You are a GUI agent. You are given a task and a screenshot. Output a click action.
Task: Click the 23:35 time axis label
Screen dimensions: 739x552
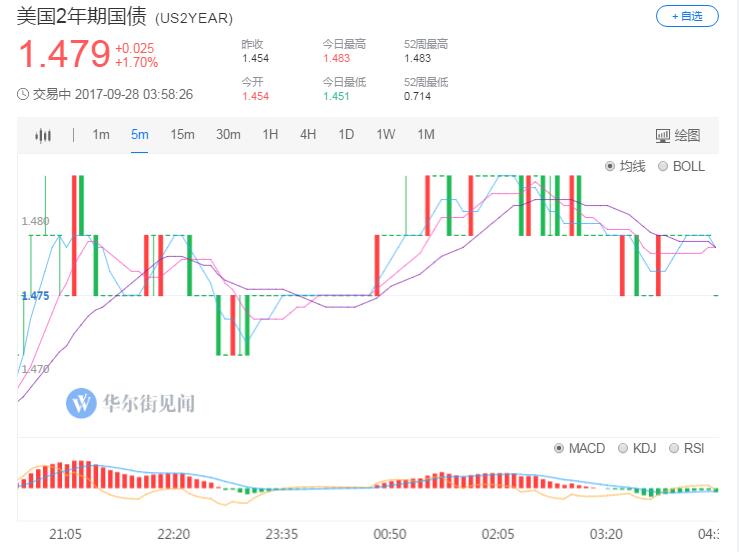pyautogui.click(x=281, y=535)
